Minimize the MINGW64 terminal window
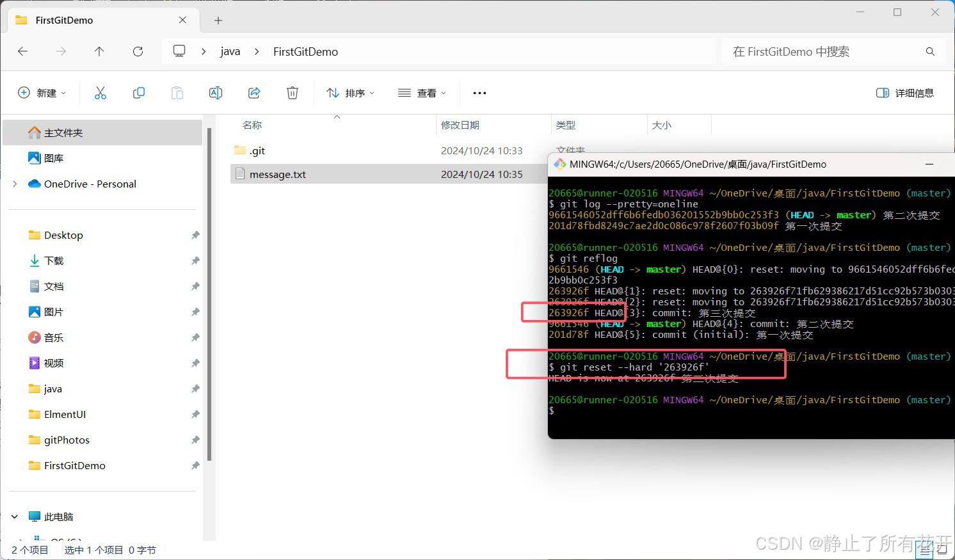Viewport: 955px width, 560px height. click(929, 164)
